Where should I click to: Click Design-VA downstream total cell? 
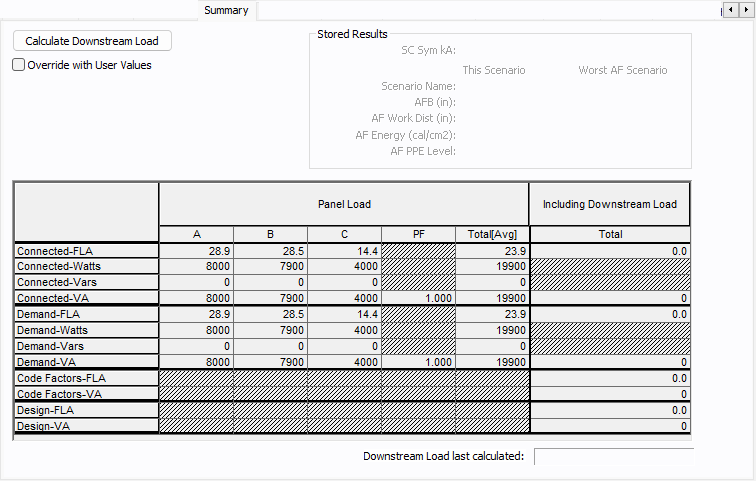[x=610, y=426]
